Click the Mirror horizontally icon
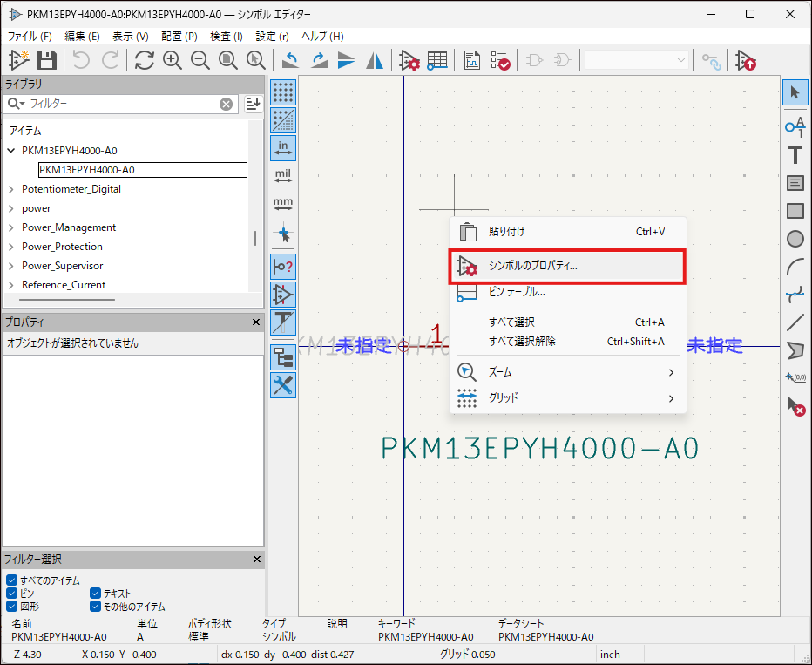 tap(375, 60)
